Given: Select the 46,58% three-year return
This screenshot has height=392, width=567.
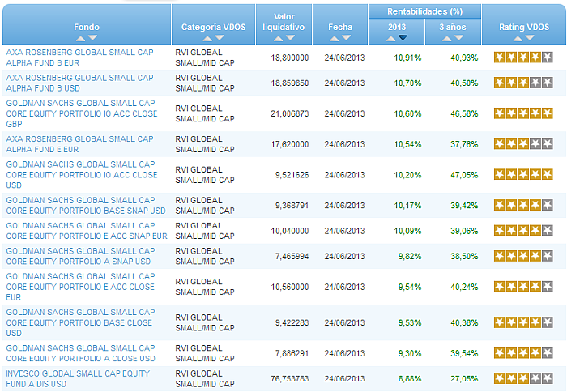Looking at the screenshot, I should click(464, 113).
